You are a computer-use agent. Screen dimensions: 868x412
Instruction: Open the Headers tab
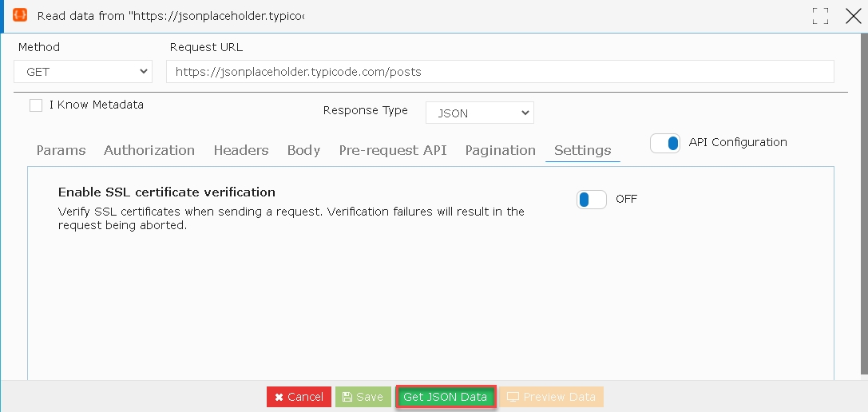click(x=241, y=150)
